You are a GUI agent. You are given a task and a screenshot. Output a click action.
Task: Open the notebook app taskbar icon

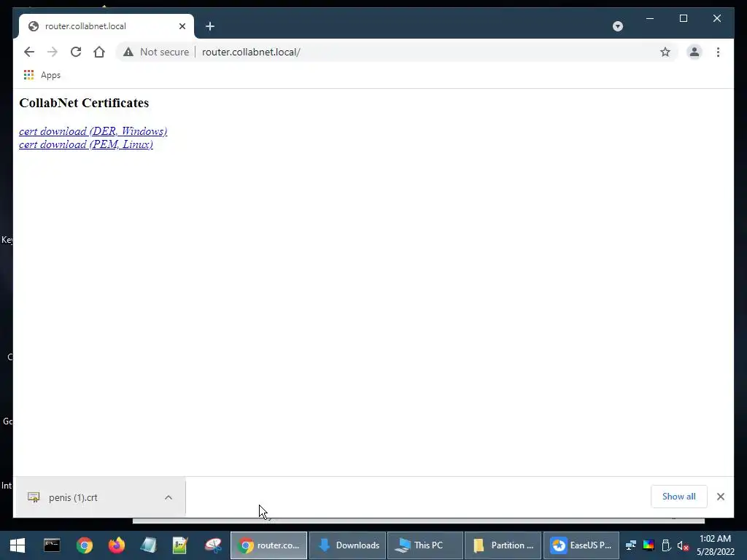coord(149,545)
